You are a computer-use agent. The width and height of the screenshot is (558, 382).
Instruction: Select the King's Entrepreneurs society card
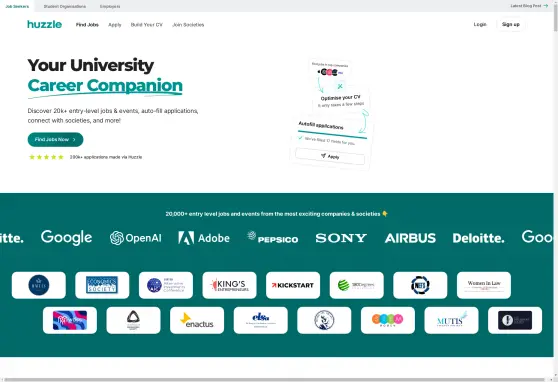pyautogui.click(x=229, y=285)
